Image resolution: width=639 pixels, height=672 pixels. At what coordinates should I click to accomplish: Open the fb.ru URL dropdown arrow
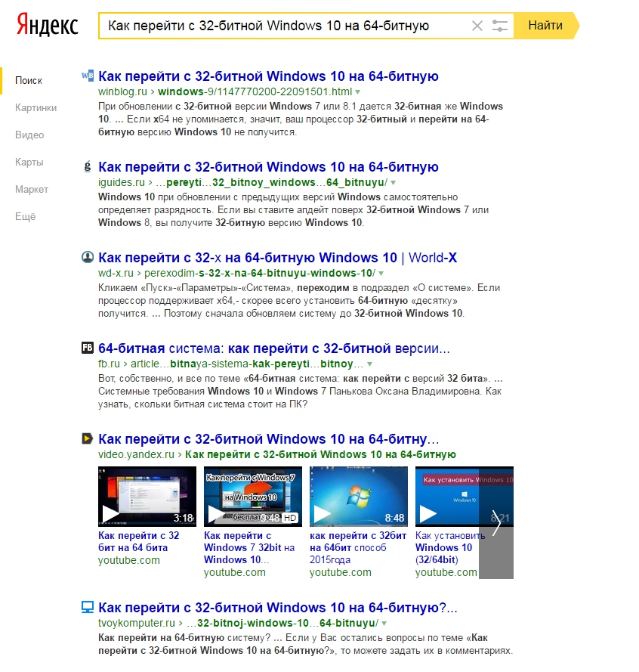coord(369,364)
